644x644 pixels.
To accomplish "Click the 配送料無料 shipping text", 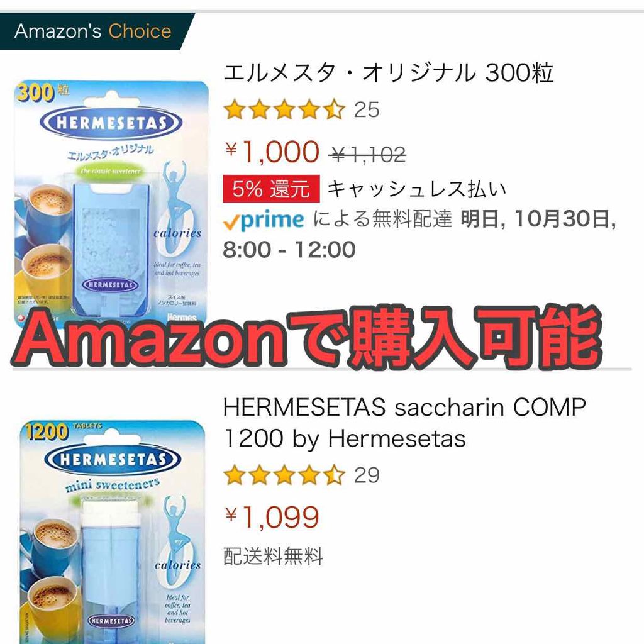I will (x=273, y=556).
